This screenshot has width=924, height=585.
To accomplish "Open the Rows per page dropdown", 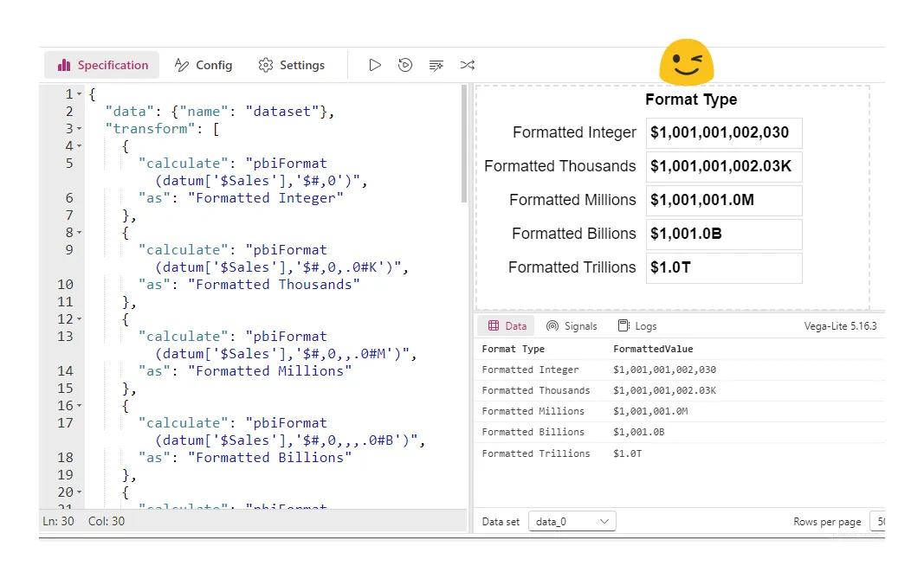I will (x=876, y=522).
